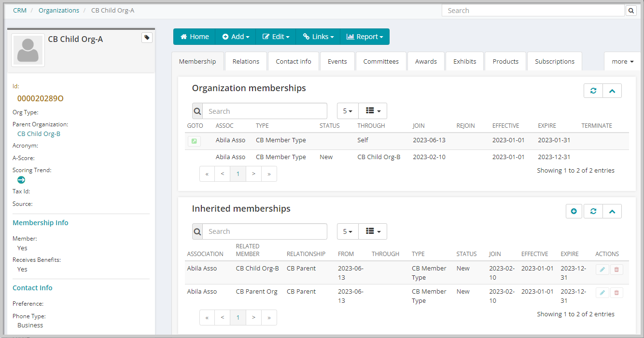Click the Membership Info section heading
Screen dimensions: 644x338
coord(41,223)
